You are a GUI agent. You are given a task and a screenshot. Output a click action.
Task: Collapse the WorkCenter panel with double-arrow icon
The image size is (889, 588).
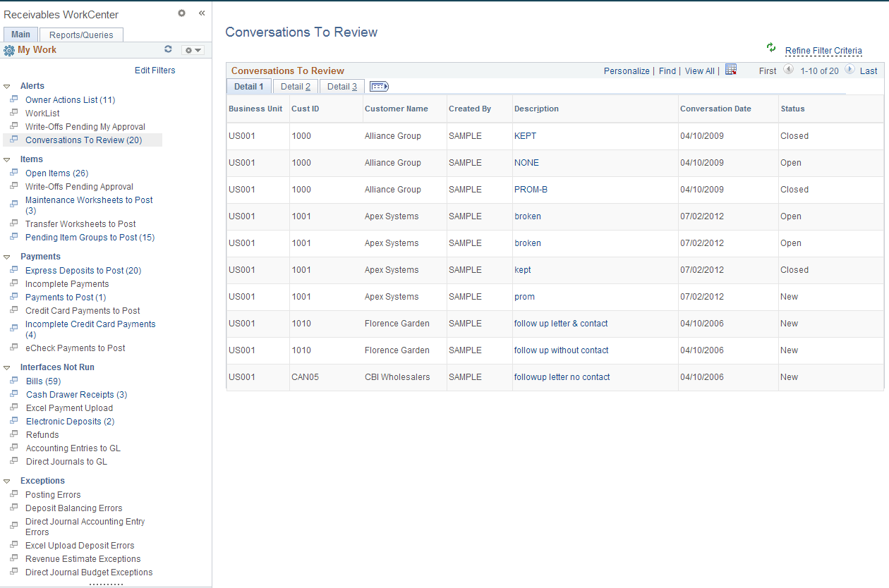[201, 13]
